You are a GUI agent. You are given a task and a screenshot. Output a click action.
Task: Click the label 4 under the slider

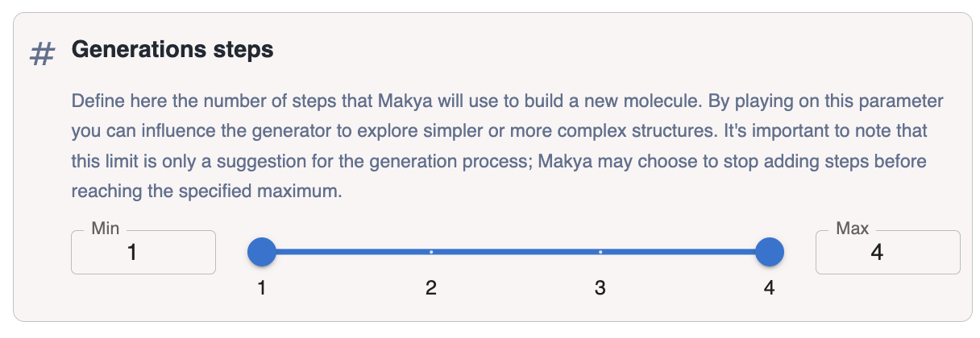click(770, 287)
